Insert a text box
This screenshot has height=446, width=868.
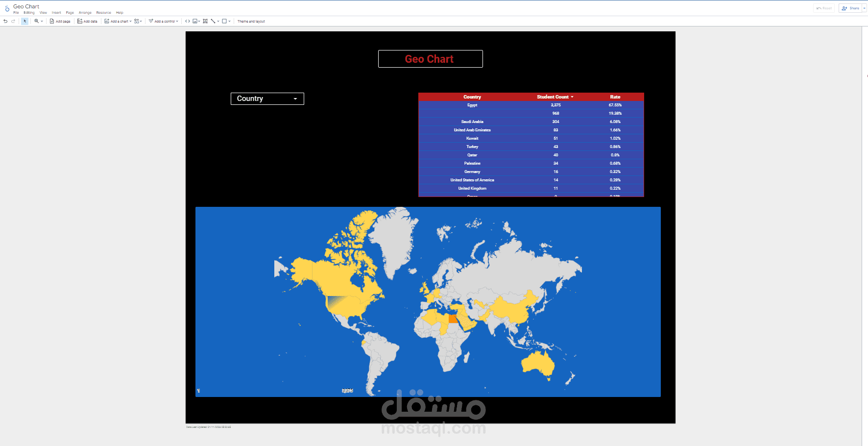point(205,21)
